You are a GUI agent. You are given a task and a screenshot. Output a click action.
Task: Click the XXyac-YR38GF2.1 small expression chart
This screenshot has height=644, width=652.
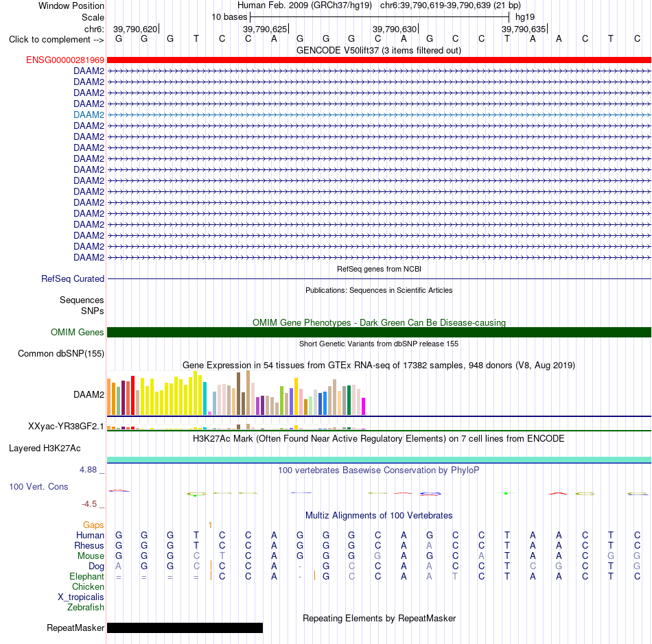tap(236, 427)
